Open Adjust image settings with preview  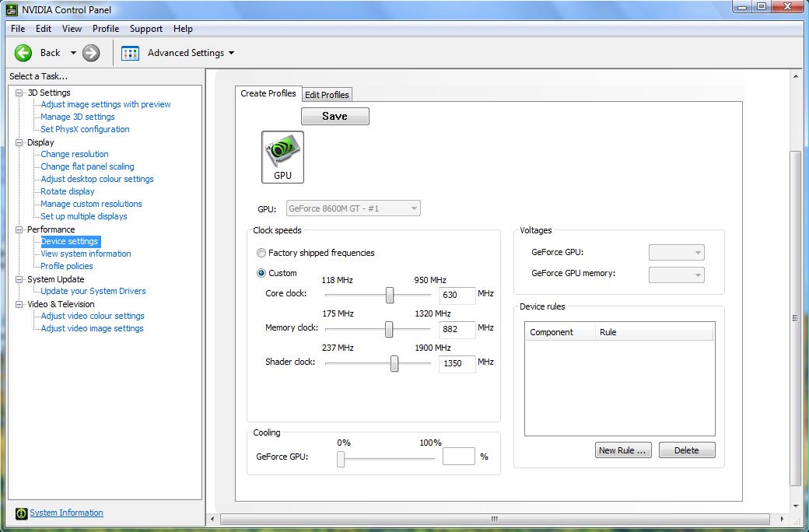click(106, 104)
